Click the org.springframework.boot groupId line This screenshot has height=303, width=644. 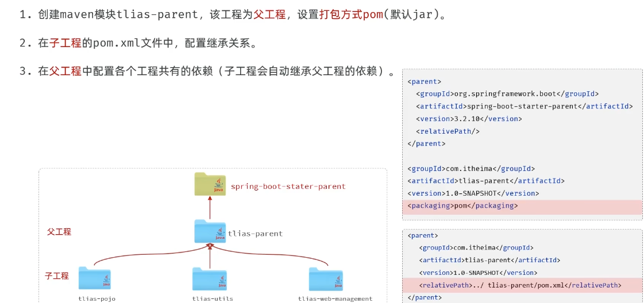point(507,94)
